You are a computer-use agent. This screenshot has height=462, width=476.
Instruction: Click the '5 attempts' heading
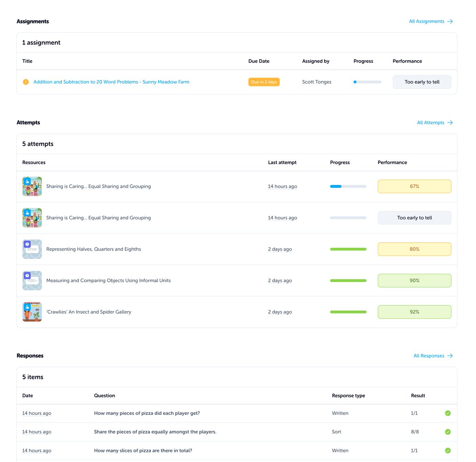click(38, 144)
